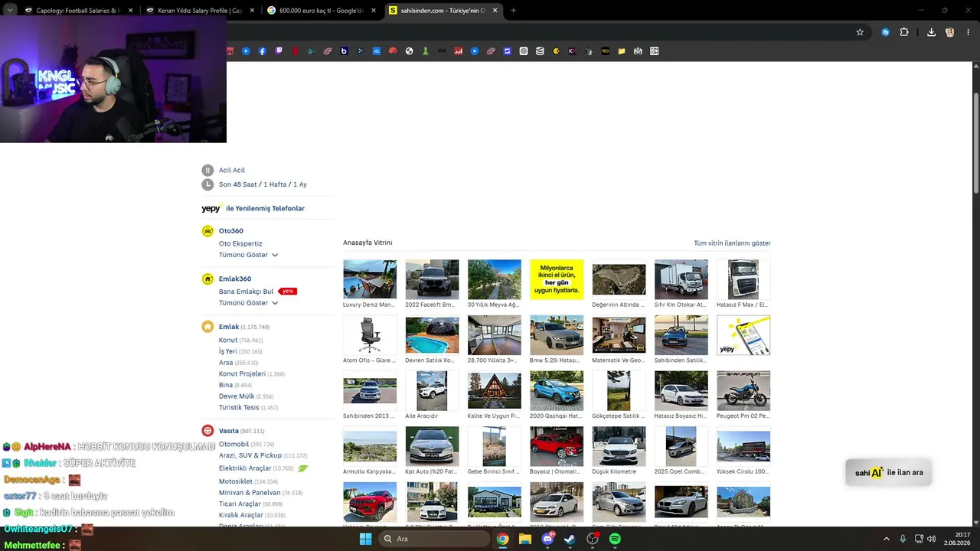980x551 pixels.
Task: Click the orange Emlak category icon
Action: [x=207, y=327]
